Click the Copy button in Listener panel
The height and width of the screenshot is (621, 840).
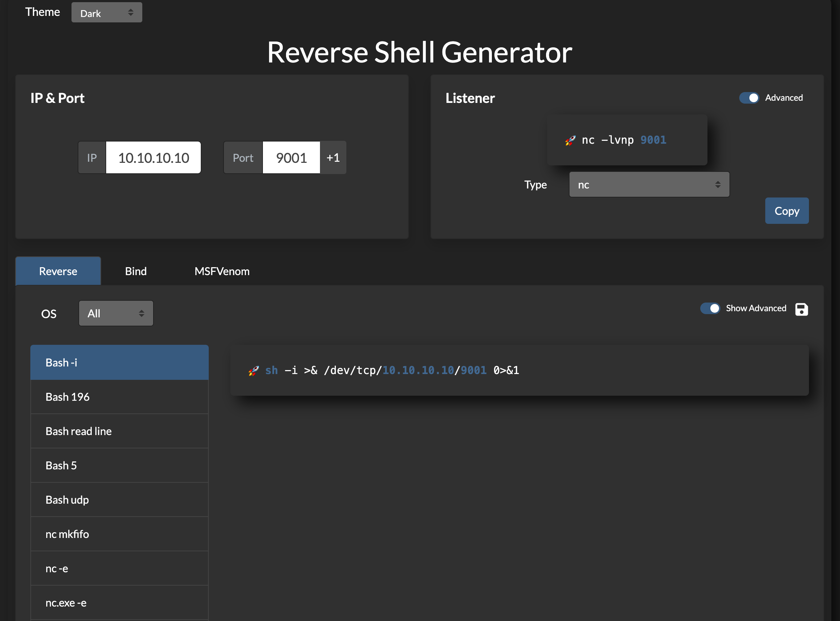click(x=787, y=211)
